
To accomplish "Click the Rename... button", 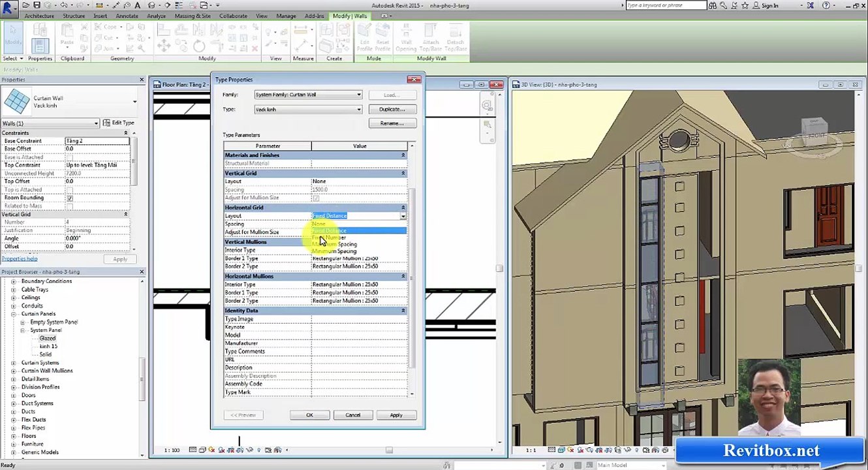I will [x=392, y=123].
